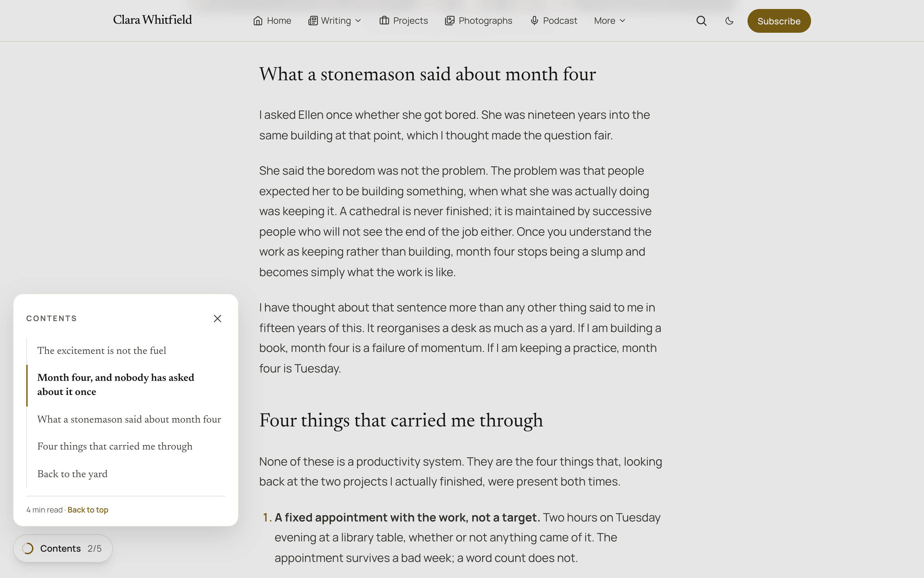This screenshot has width=924, height=578.
Task: Open the Projects nav label
Action: coord(410,21)
